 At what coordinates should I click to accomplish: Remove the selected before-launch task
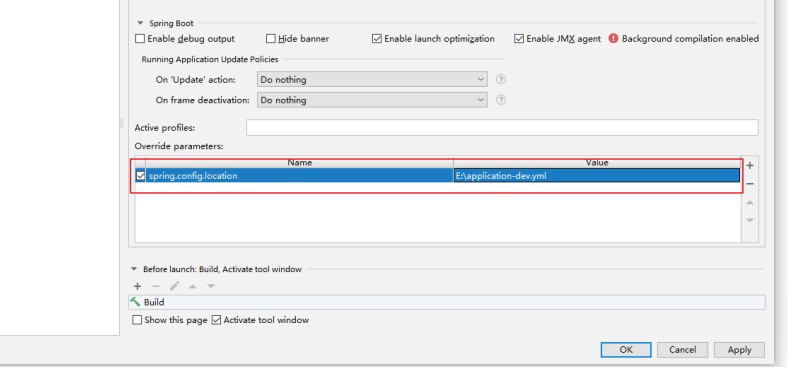[x=156, y=286]
